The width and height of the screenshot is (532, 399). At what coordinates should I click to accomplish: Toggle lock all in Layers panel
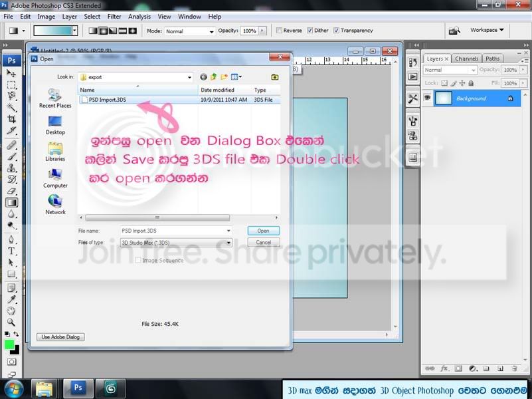click(x=471, y=83)
